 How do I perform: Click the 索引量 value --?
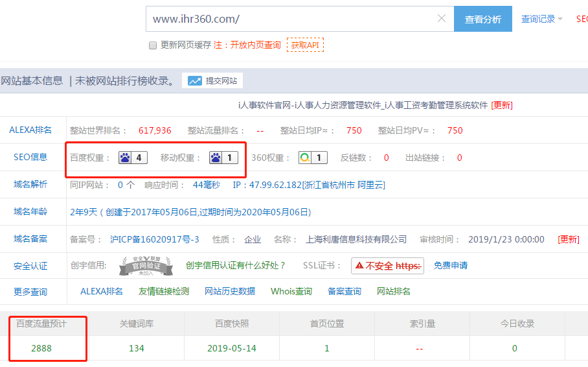[x=419, y=349]
